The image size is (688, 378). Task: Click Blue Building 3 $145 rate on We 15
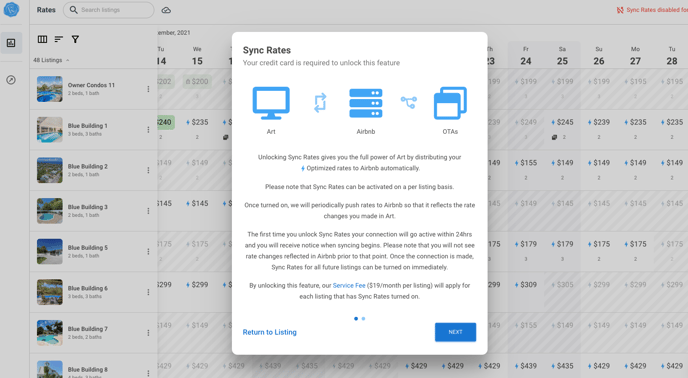tap(197, 203)
